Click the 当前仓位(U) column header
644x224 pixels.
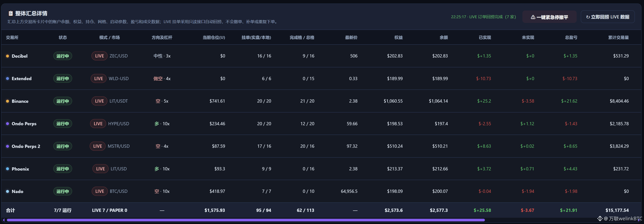click(214, 37)
